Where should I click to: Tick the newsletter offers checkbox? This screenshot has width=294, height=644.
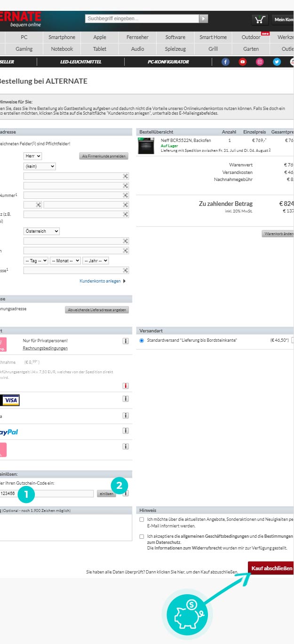(x=142, y=519)
